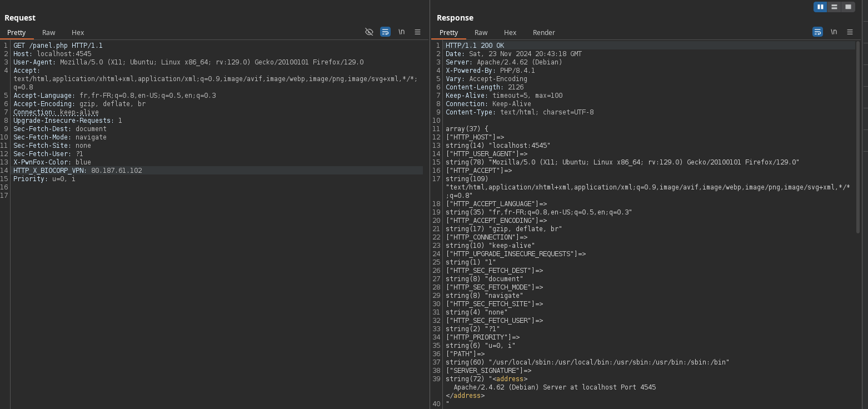Viewport: 868px width, 409px height.
Task: Click the Priority: u=0, i header
Action: pos(44,179)
